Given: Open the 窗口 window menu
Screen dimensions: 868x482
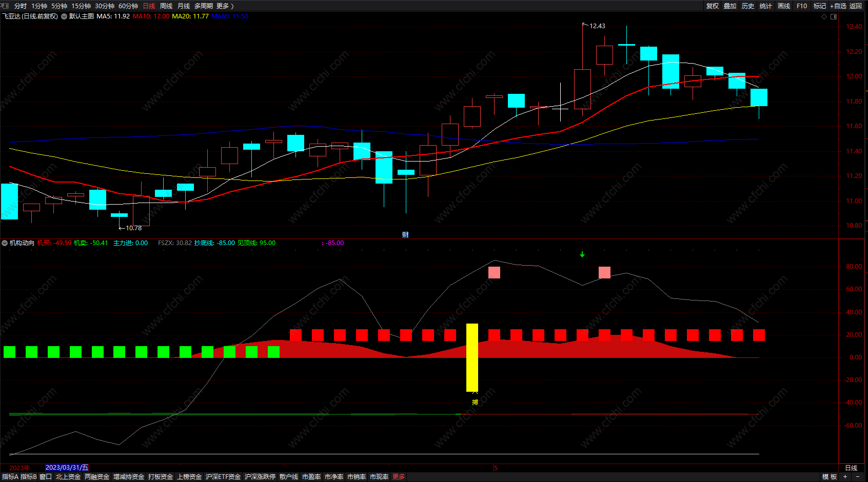Looking at the screenshot, I should [46, 477].
